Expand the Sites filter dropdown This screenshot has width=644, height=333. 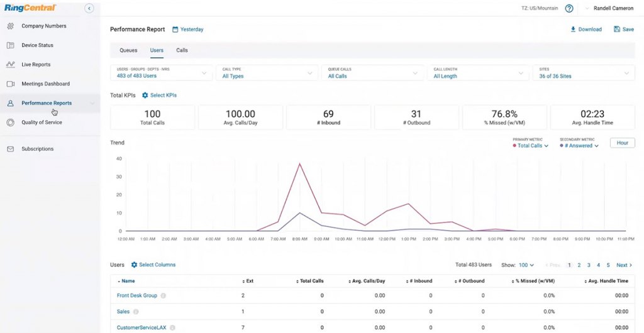pos(582,73)
